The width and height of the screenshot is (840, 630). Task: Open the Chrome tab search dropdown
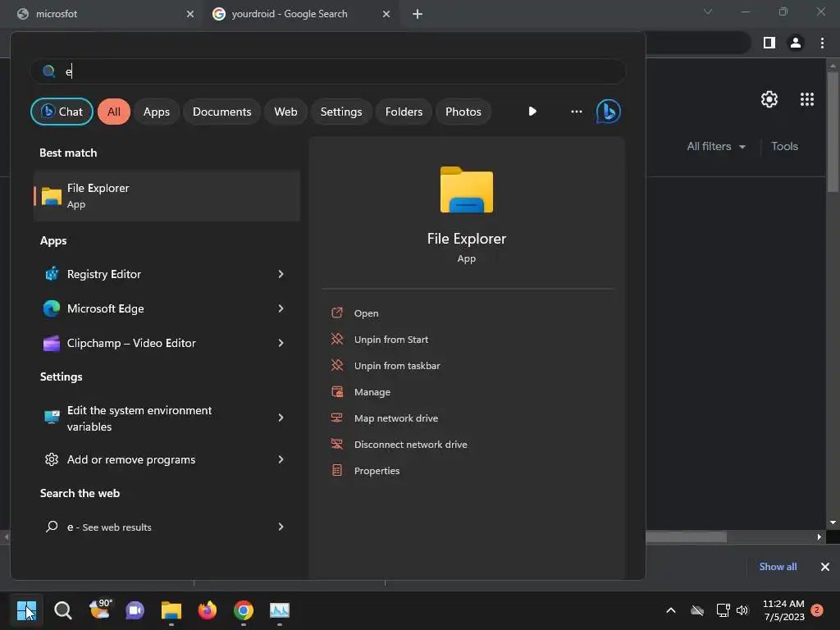708,11
